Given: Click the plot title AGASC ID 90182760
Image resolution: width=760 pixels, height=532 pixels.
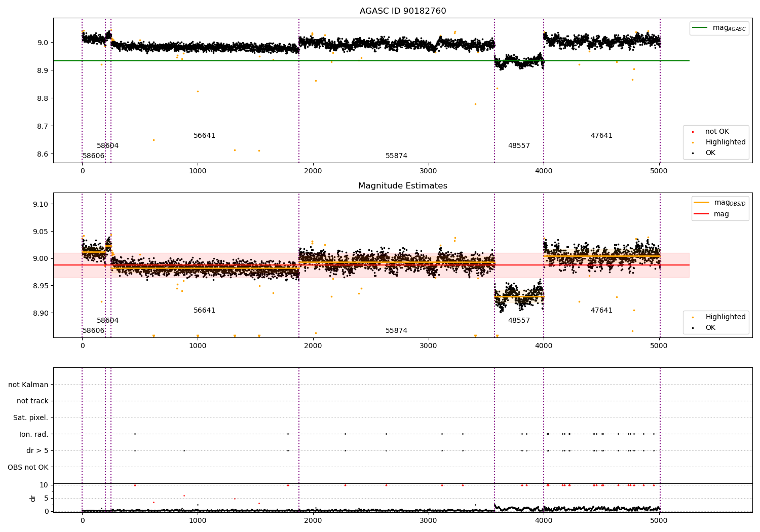Looking at the screenshot, I should click(x=403, y=11).
